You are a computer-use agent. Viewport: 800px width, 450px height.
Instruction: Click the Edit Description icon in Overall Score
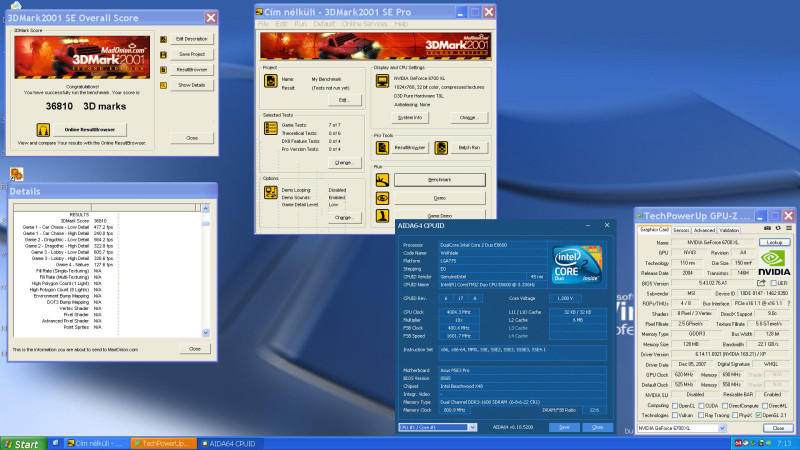pyautogui.click(x=163, y=39)
